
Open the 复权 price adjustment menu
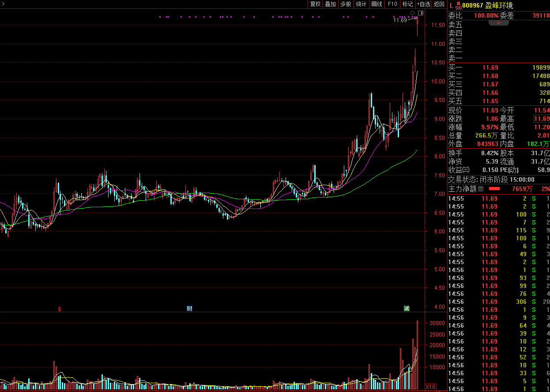coord(315,4)
